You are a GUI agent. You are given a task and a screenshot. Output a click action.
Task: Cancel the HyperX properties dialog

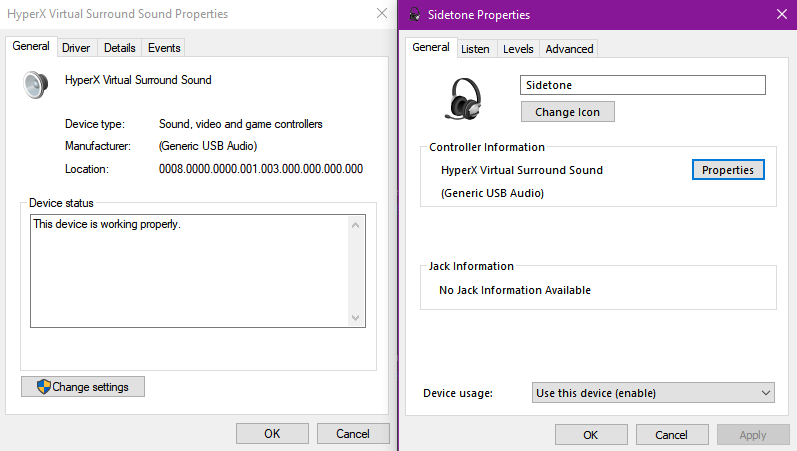point(353,434)
